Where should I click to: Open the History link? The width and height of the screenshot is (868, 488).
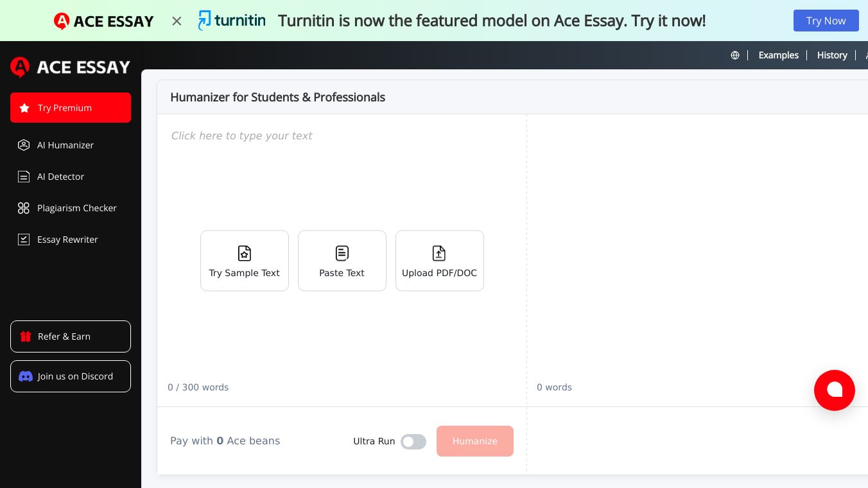point(832,55)
